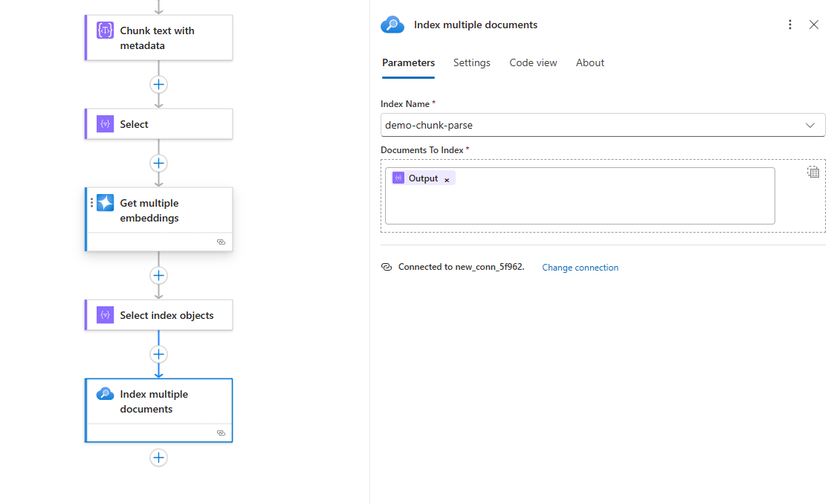Insert action between Select and Get multiple embeddings

click(x=158, y=163)
